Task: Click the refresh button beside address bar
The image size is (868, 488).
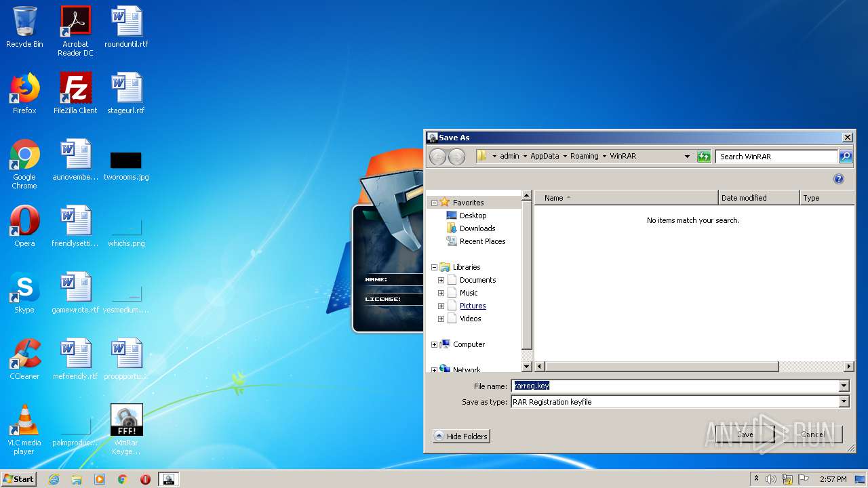Action: 704,157
